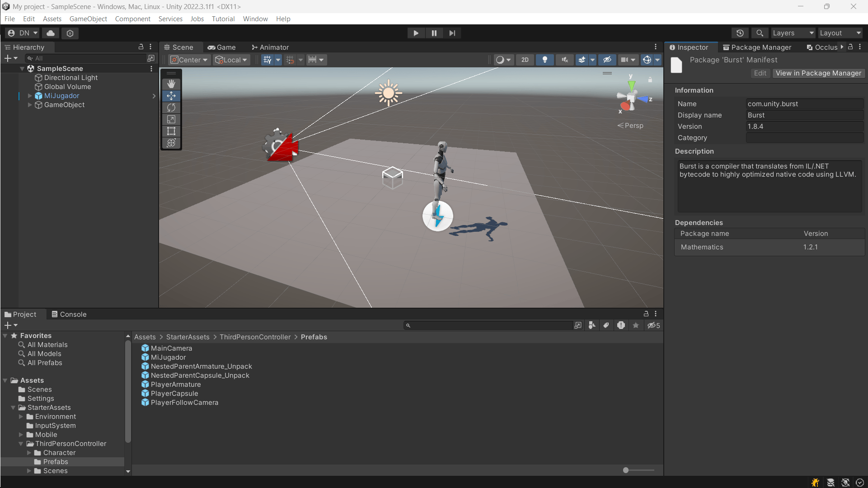Select the Rect tool
Viewport: 868px width, 488px height.
click(171, 131)
